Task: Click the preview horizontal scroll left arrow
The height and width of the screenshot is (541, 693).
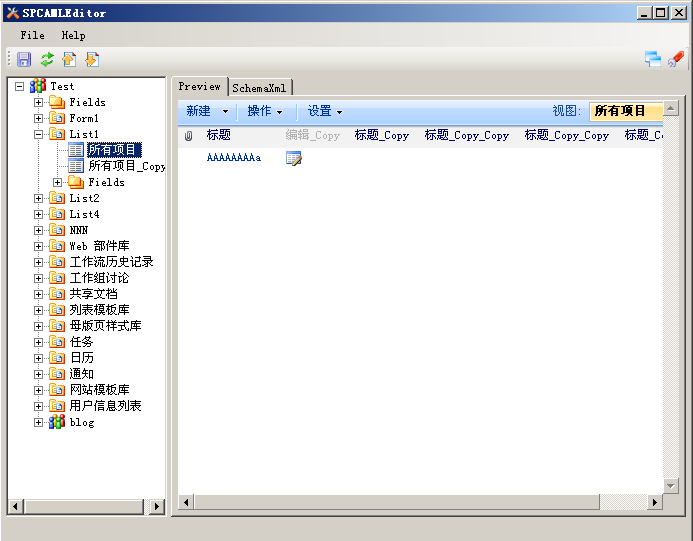Action: (186, 502)
